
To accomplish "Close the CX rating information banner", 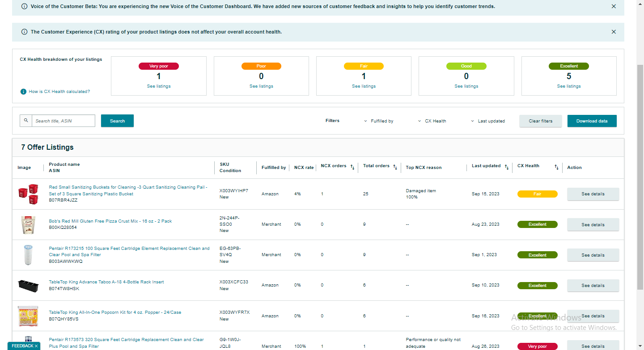I will tap(614, 32).
